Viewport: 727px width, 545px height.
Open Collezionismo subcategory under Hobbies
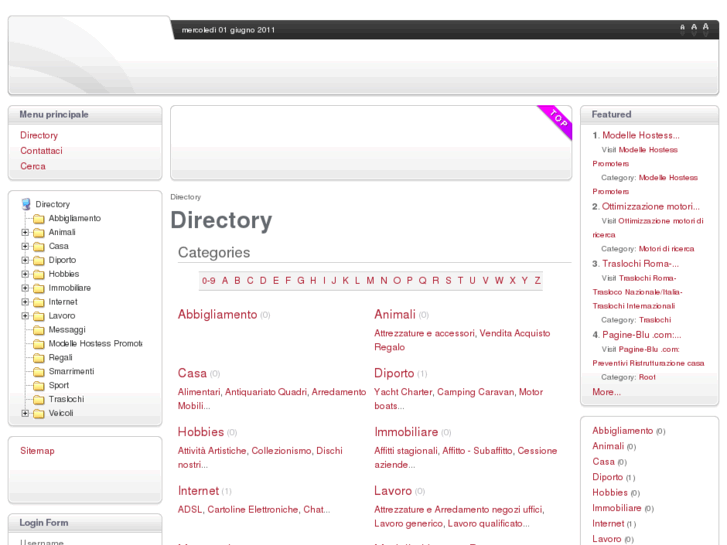pos(281,451)
